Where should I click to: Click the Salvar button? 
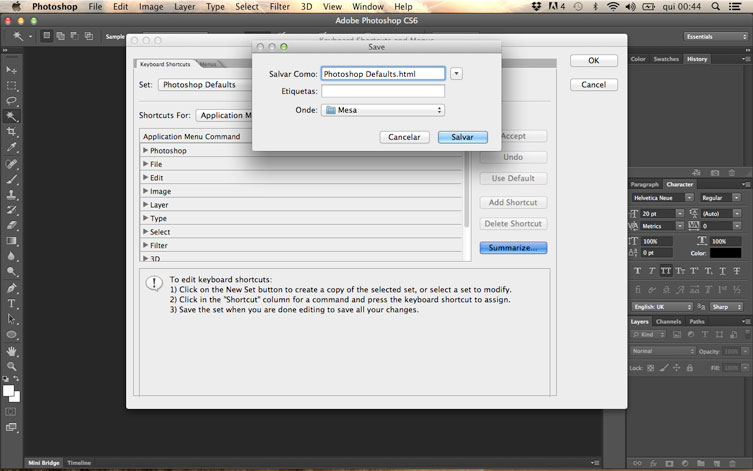pos(462,137)
